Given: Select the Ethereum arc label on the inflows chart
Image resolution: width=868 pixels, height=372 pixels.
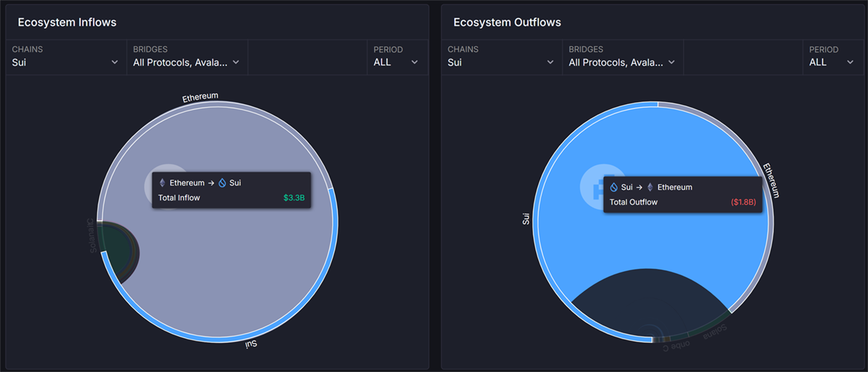Looking at the screenshot, I should coord(200,96).
